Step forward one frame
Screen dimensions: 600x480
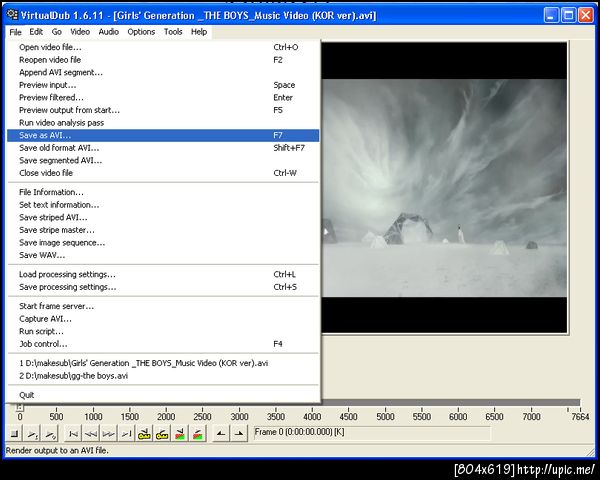coord(109,434)
